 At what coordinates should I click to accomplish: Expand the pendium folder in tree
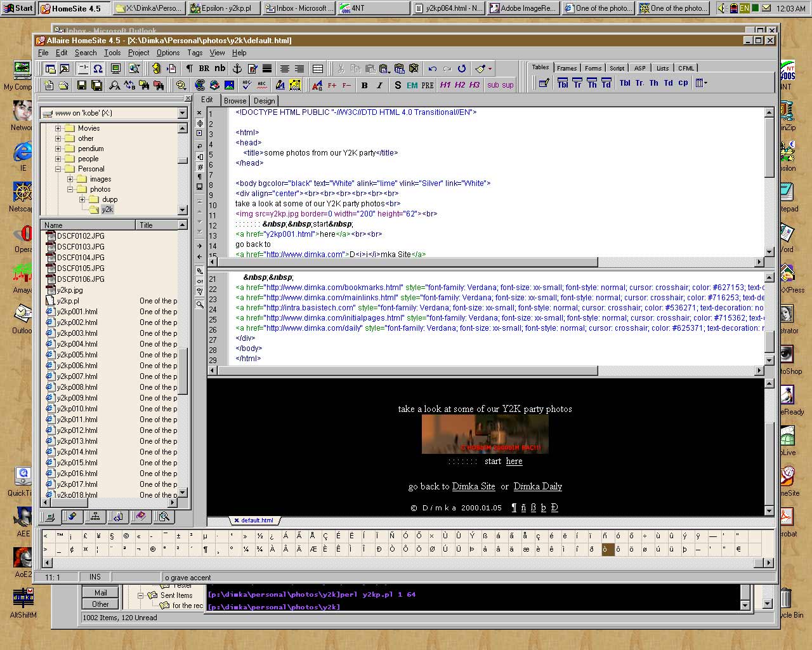point(58,149)
